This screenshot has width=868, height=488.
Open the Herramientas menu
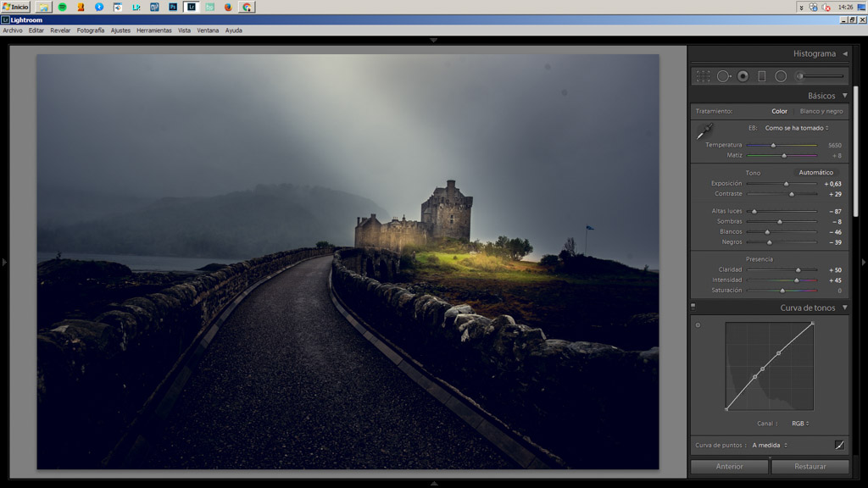point(153,30)
